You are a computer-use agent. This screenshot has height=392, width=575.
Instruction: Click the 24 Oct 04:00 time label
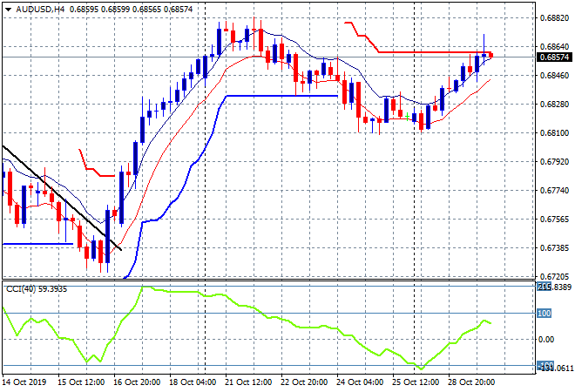pyautogui.click(x=360, y=382)
